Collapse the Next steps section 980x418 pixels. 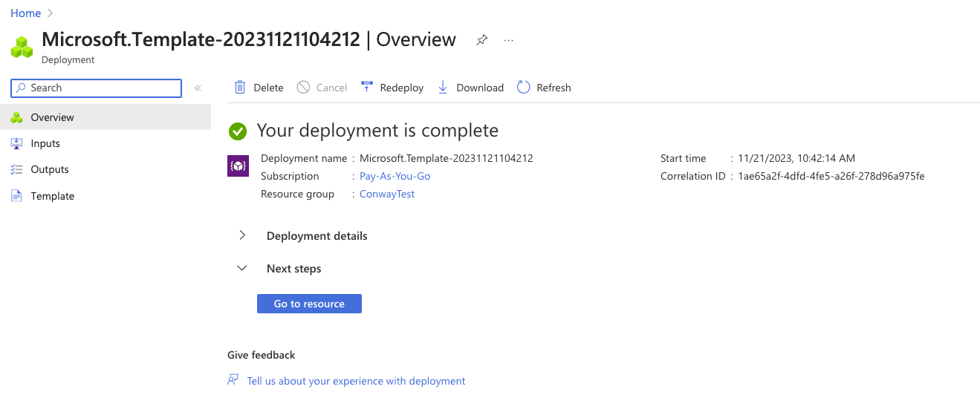242,268
